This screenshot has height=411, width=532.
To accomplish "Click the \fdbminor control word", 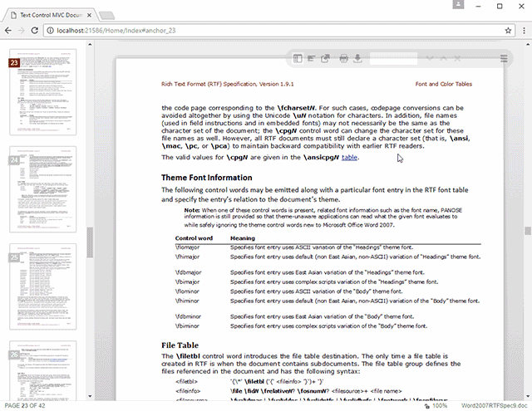I will coord(189,316).
